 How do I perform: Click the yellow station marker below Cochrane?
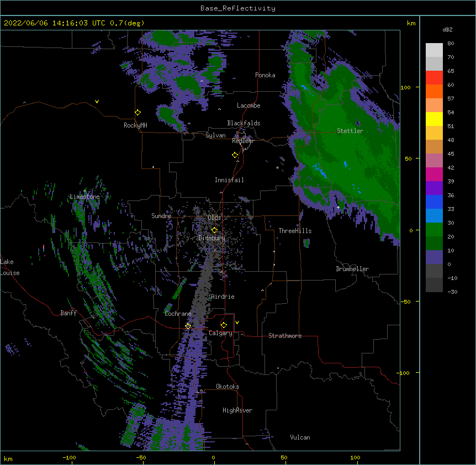coord(188,326)
